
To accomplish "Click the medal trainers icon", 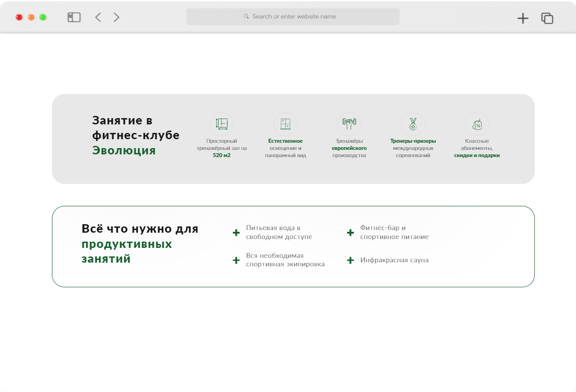I will click(413, 124).
